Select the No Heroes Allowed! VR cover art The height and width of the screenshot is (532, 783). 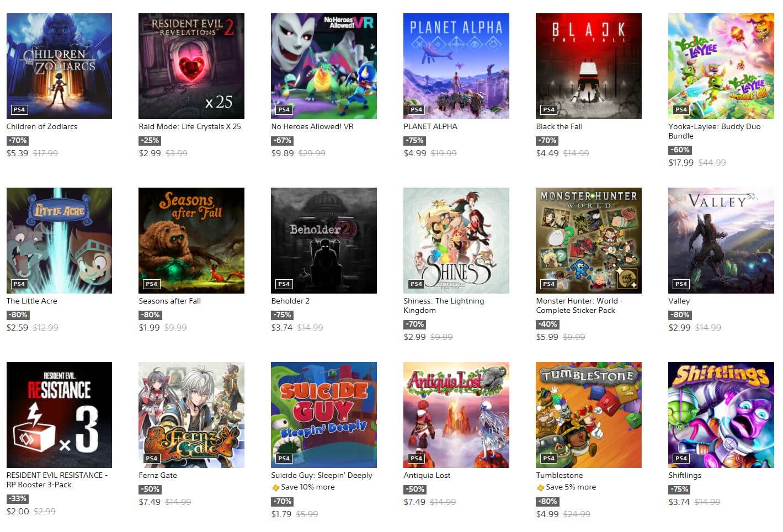(x=324, y=66)
